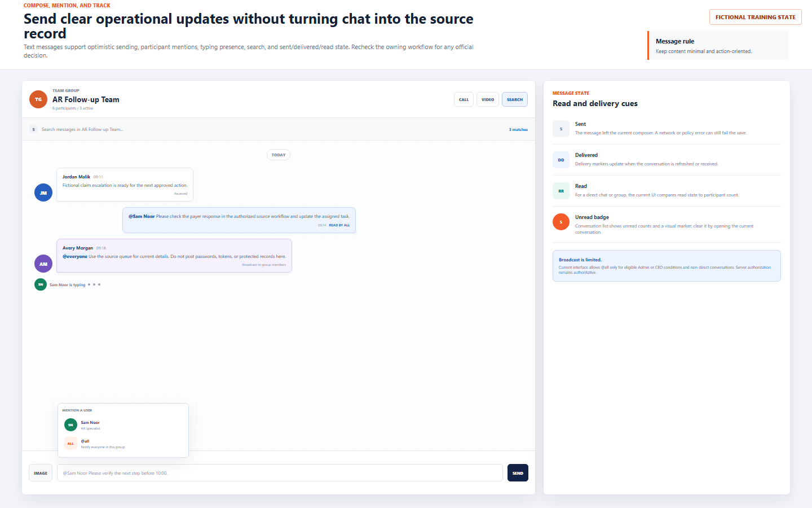Click the Delivered state title
Viewport: 812px width, 508px height.
586,155
